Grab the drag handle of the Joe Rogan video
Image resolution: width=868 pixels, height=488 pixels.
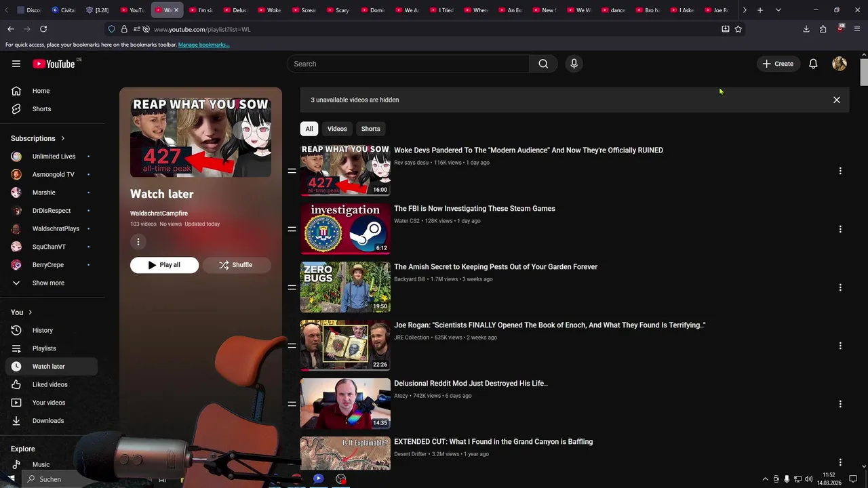pos(292,346)
